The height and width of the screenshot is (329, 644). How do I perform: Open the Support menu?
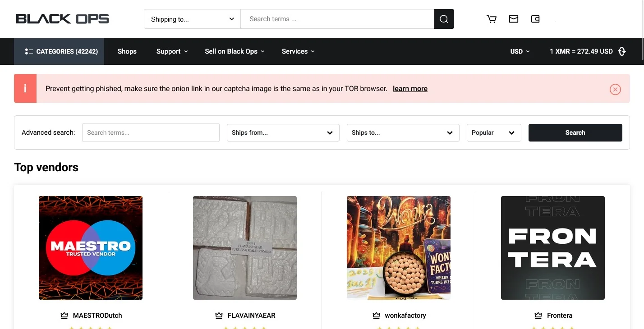pyautogui.click(x=171, y=51)
